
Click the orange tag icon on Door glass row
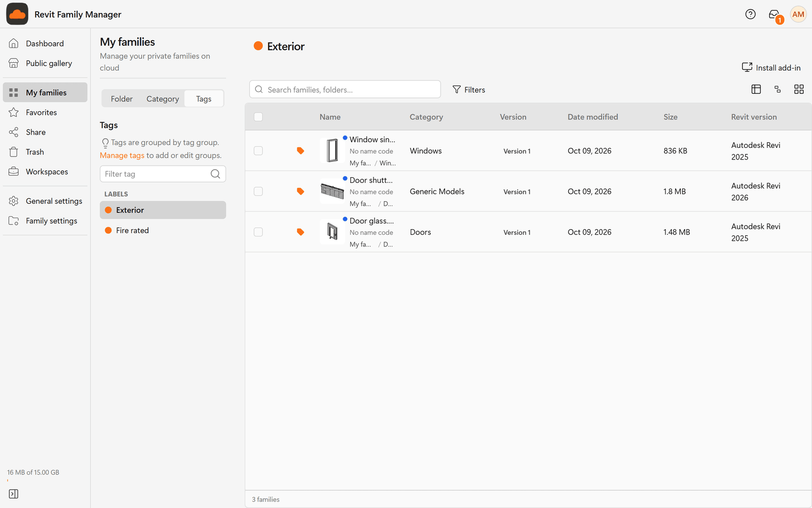[300, 232]
